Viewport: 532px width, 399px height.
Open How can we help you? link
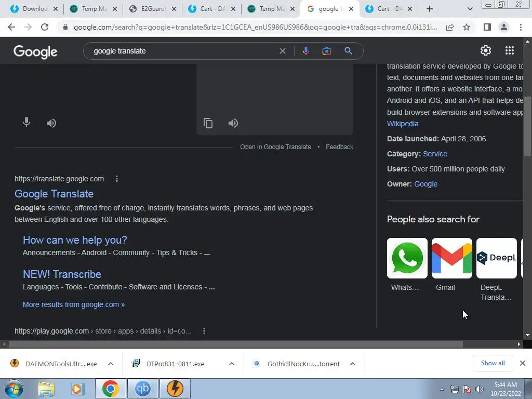[75, 240]
